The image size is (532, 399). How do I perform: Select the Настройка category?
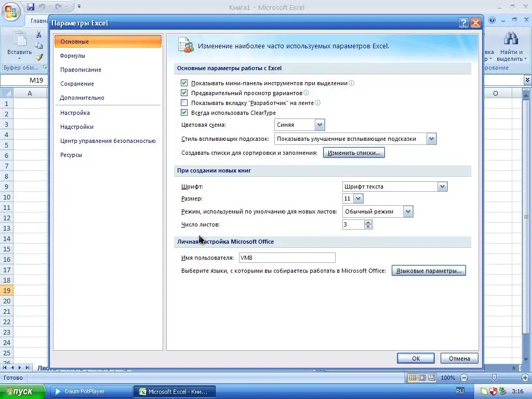point(108,113)
